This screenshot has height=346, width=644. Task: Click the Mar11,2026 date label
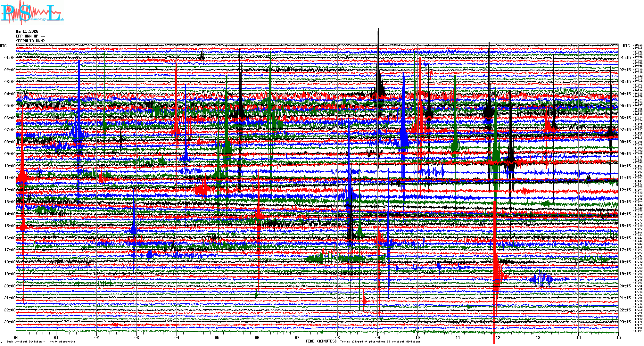pos(27,31)
